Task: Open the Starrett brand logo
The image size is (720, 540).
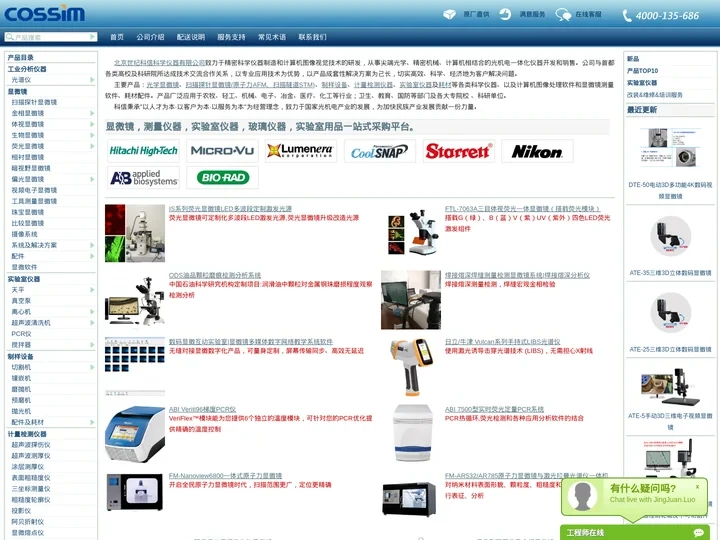Action: (459, 151)
